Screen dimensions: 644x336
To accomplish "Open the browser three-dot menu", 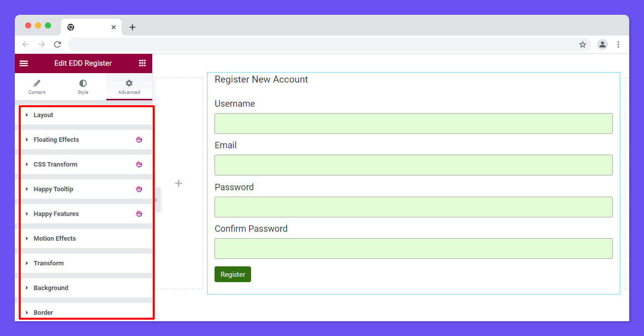I will 618,44.
